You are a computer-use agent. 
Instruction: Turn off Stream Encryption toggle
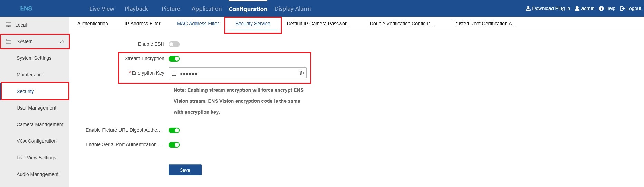174,59
